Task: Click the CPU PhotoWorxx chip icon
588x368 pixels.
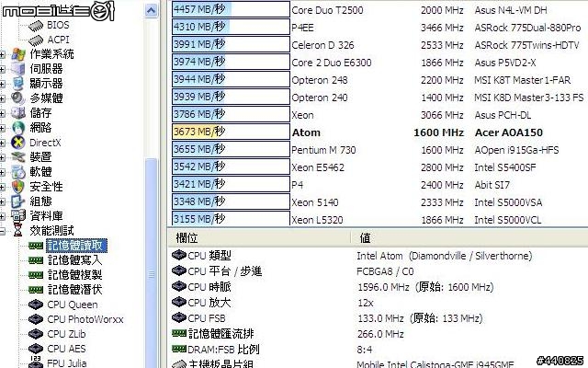Action: (x=36, y=319)
